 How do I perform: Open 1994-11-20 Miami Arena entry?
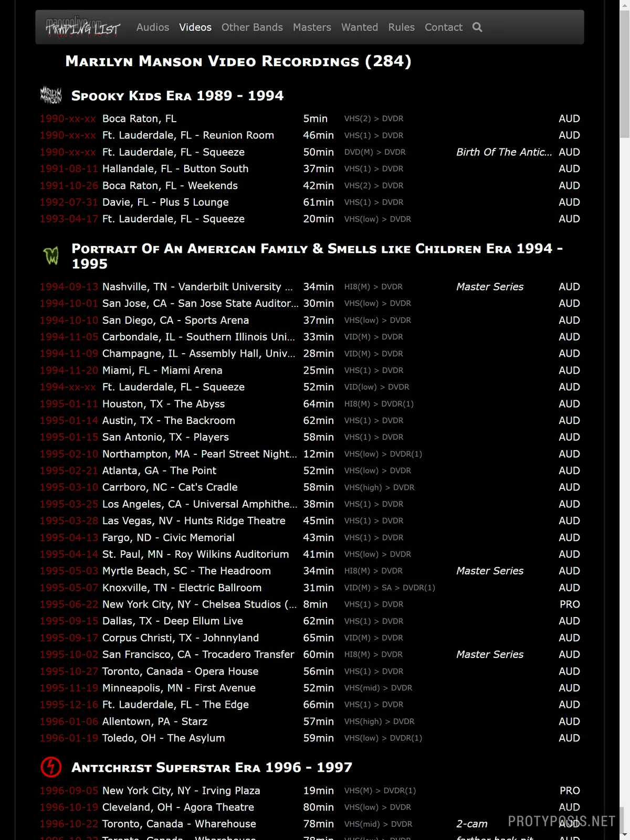(x=310, y=370)
